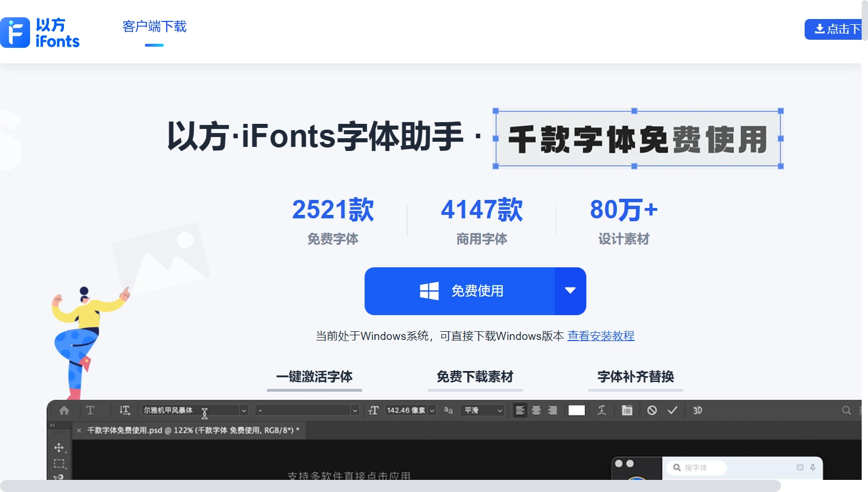
Task: Expand the download options arrow beside 免费使用
Action: 570,291
